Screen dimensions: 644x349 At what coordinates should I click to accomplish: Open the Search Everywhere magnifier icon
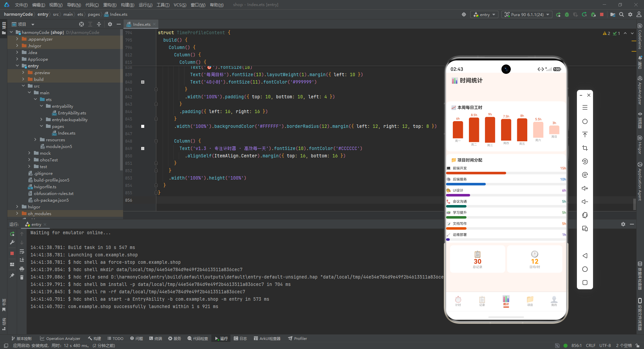coord(622,14)
